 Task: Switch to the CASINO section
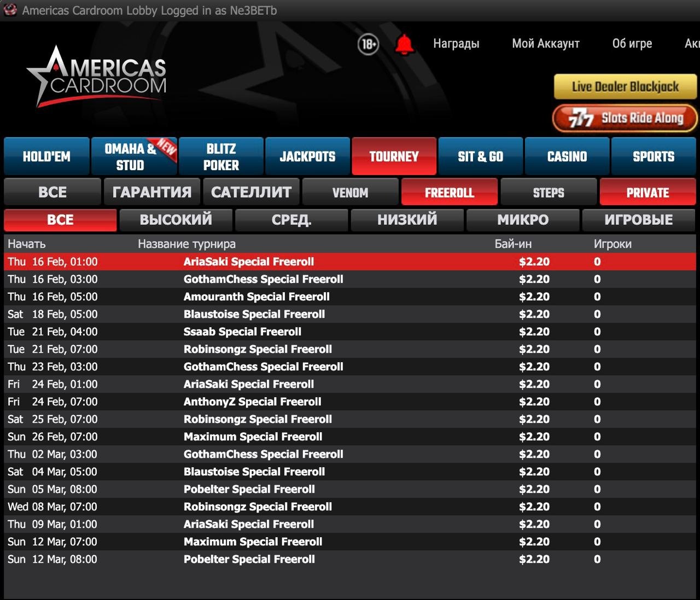[567, 156]
